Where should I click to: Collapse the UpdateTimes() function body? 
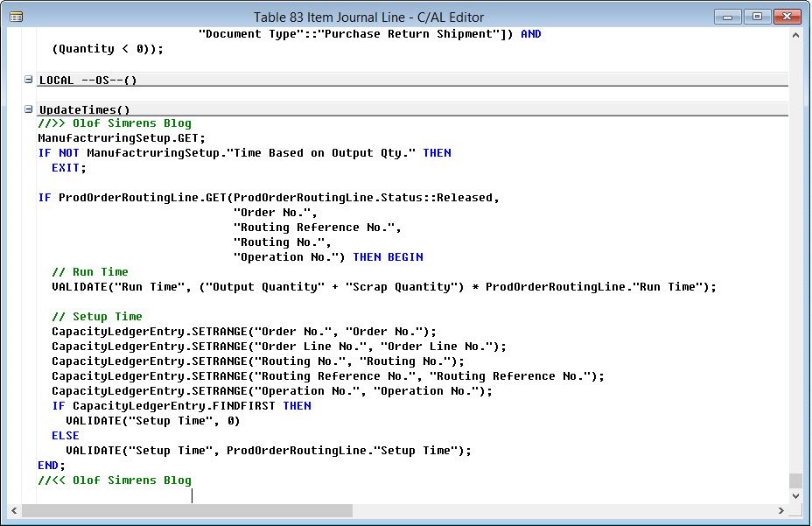(27, 109)
